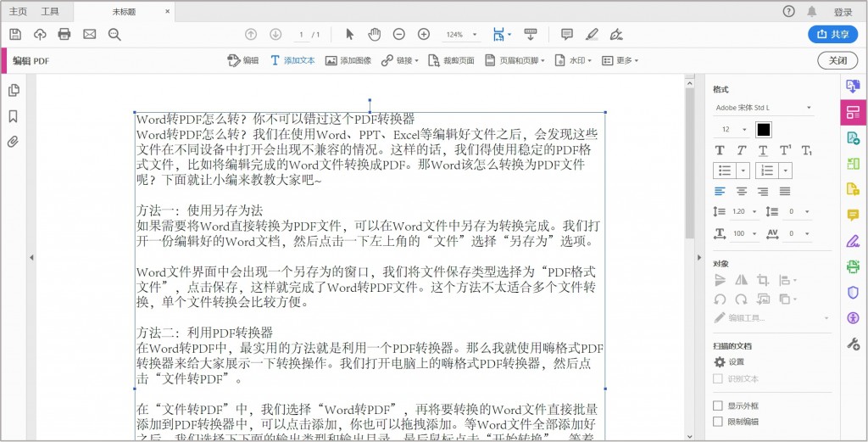
Task: Go to next page arrow
Action: (x=275, y=34)
